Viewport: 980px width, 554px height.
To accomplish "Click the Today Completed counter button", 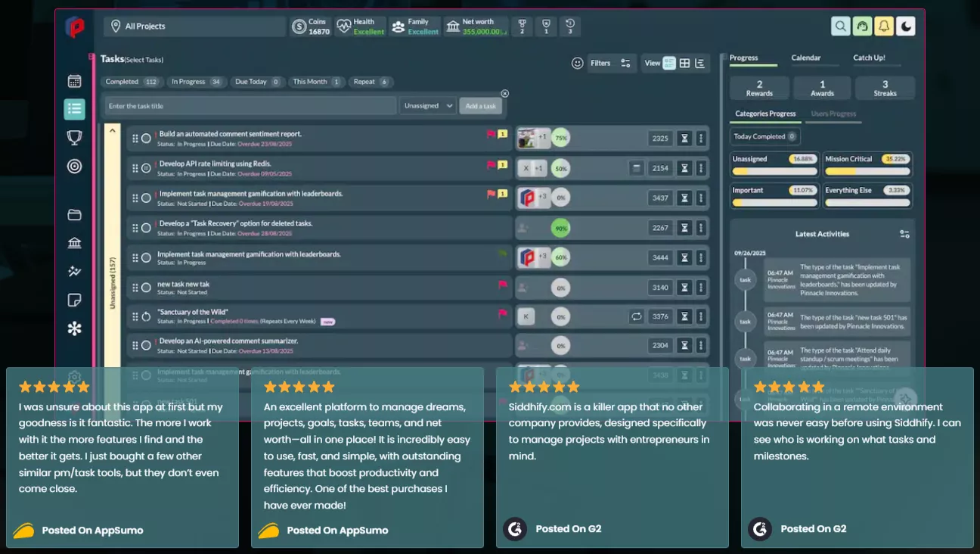I will [765, 137].
